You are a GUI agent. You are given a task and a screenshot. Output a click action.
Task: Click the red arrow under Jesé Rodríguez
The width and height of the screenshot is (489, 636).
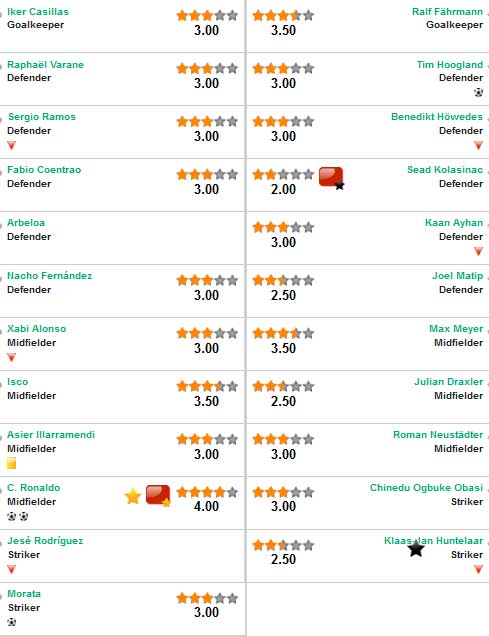tap(11, 569)
